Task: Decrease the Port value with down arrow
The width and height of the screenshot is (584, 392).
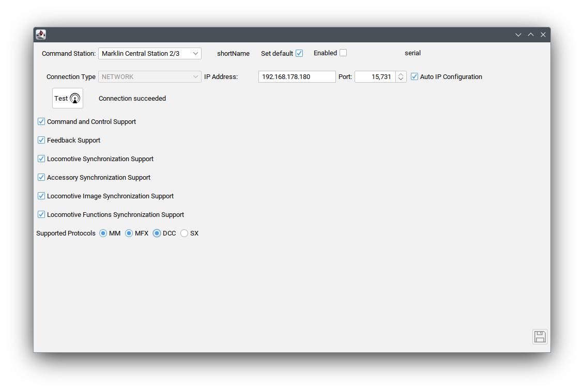Action: click(x=401, y=80)
